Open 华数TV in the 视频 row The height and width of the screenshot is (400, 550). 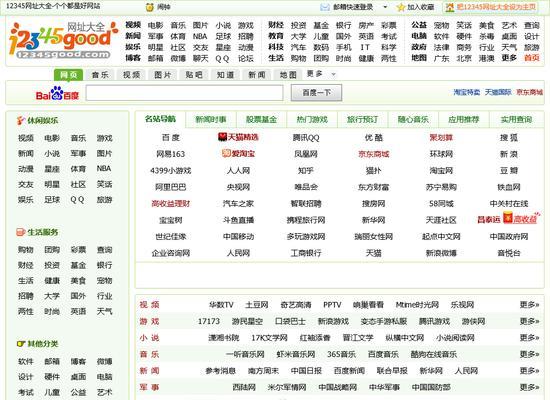click(221, 305)
